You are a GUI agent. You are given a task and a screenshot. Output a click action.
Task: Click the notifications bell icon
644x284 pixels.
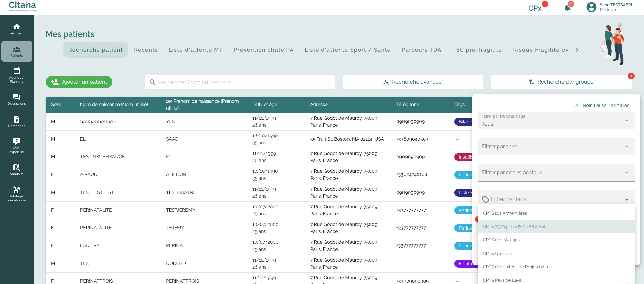567,8
